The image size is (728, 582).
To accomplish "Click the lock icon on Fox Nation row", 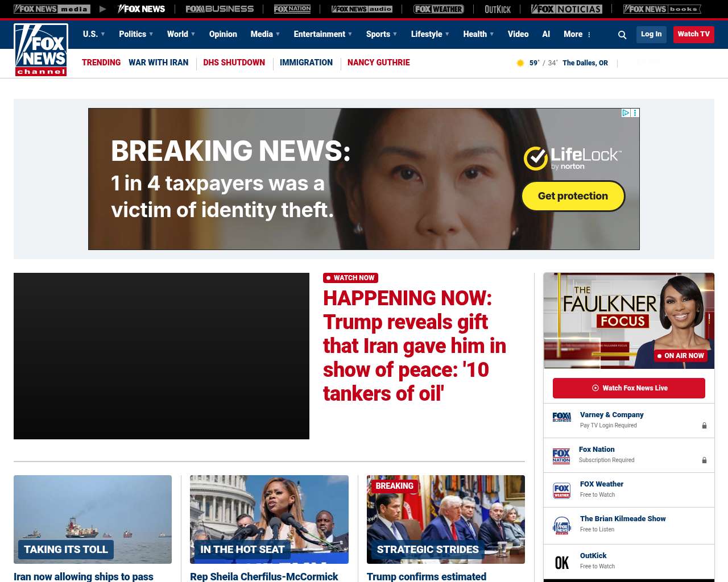I will (x=704, y=460).
